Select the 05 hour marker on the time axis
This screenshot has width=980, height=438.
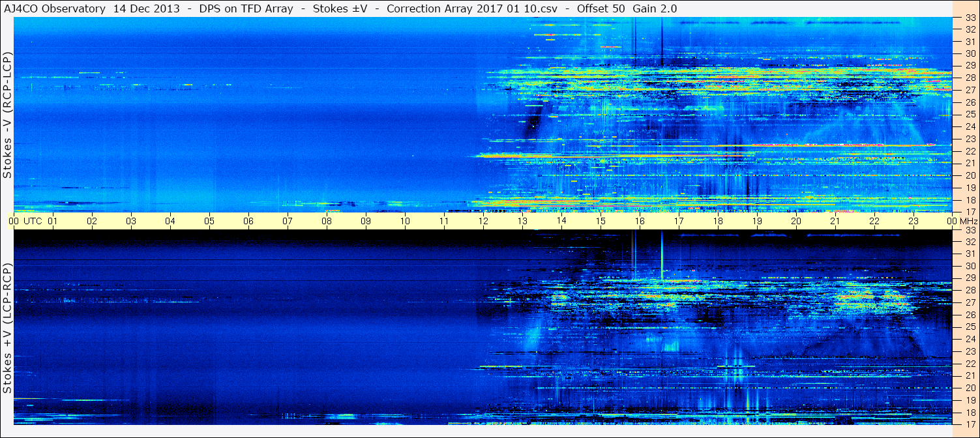(x=209, y=221)
